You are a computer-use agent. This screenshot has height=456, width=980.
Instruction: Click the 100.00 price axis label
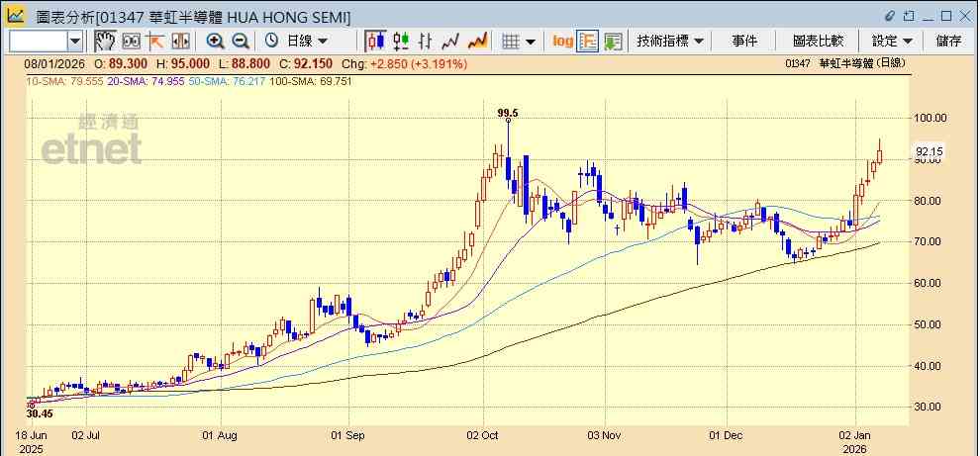[930, 118]
